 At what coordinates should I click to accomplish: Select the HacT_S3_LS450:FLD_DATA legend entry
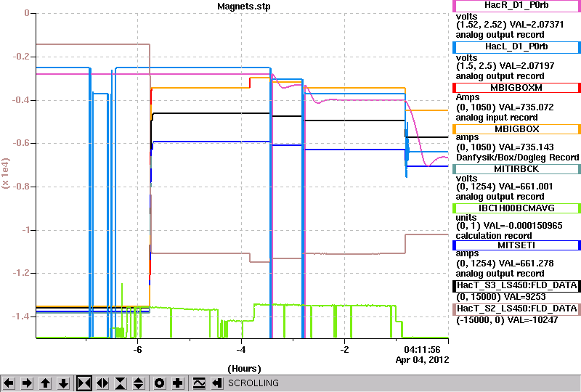(x=516, y=286)
